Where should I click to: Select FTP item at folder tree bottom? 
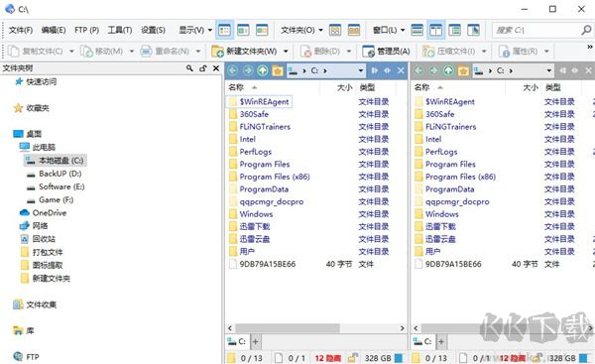(x=26, y=357)
